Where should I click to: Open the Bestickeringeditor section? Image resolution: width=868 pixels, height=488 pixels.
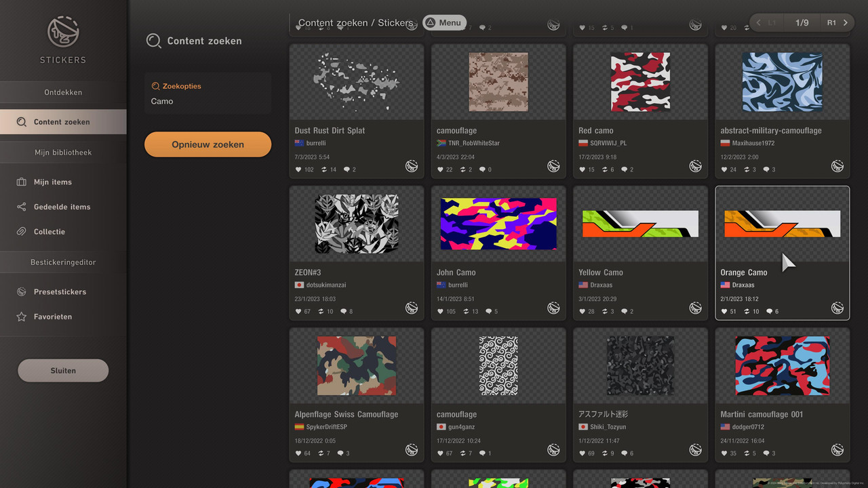coord(63,262)
